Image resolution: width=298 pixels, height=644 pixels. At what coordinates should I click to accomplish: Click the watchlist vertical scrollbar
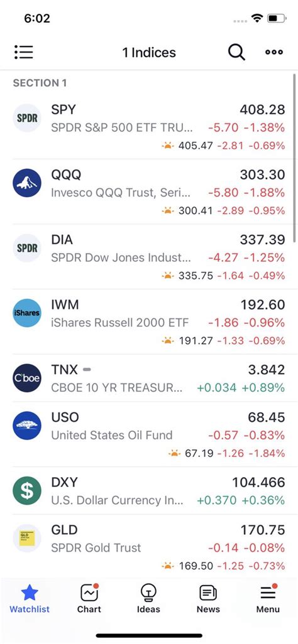[295, 158]
